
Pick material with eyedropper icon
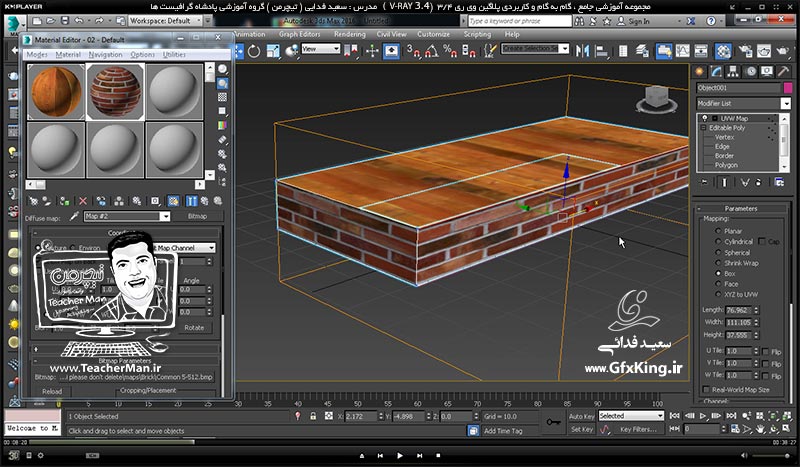[74, 216]
